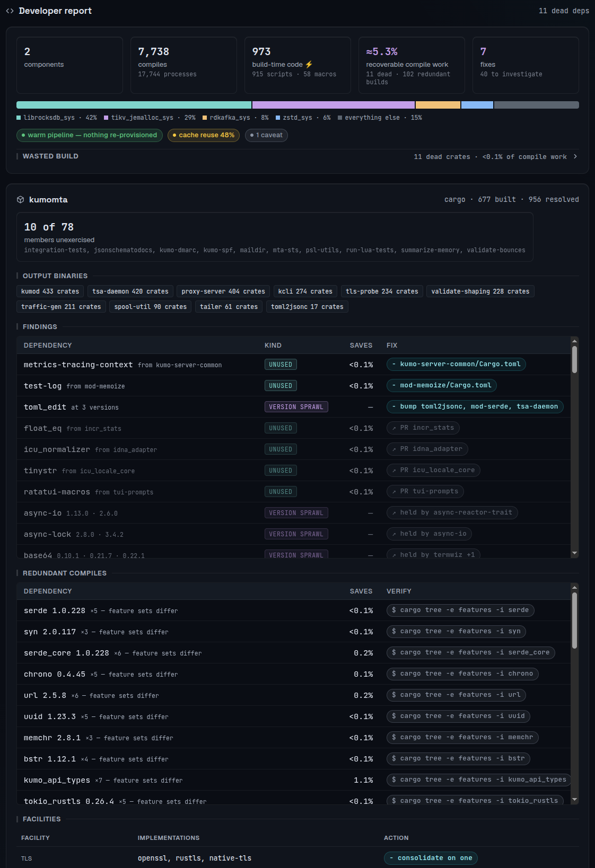This screenshot has height=868, width=595.
Task: Select the proxy-server 404 crates chip
Action: tap(223, 291)
